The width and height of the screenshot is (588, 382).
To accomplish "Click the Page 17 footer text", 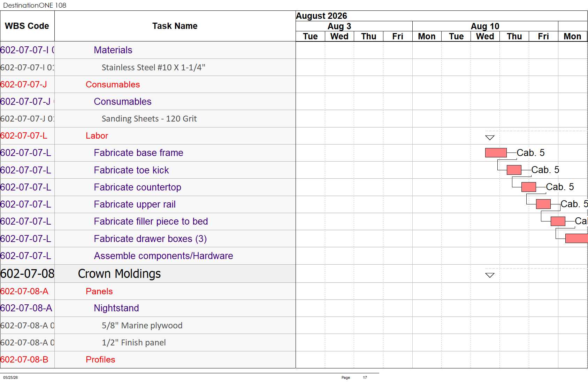I will [354, 377].
